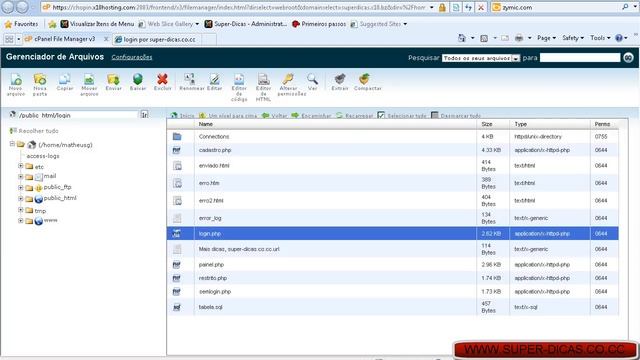Expand the tmp folder node
The image size is (640, 360).
pos(20,210)
